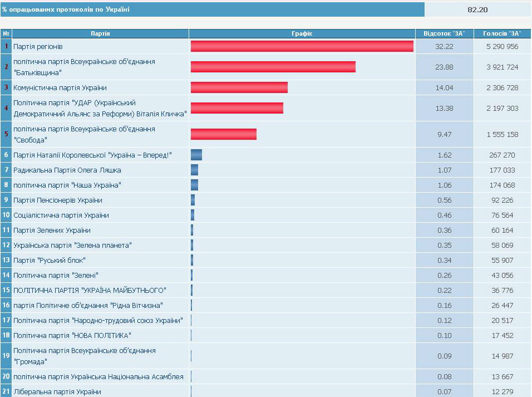Click "УКРАЇНА МАЙБУТНЬОГО" party name

coord(90,290)
